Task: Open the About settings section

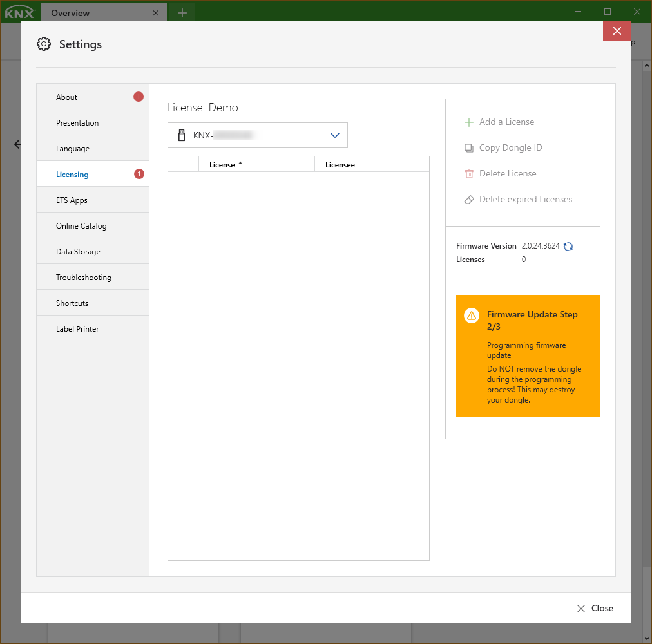Action: click(x=93, y=97)
